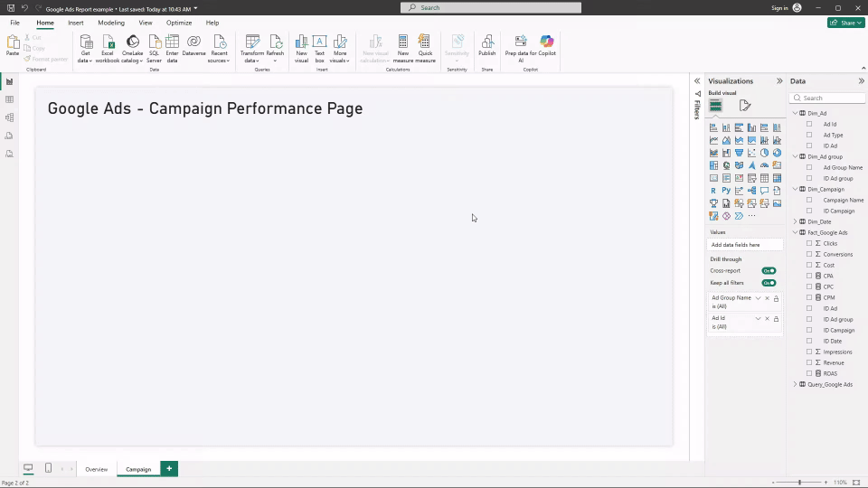Insert a Text box
Screen dimensions: 868x488
(x=319, y=49)
